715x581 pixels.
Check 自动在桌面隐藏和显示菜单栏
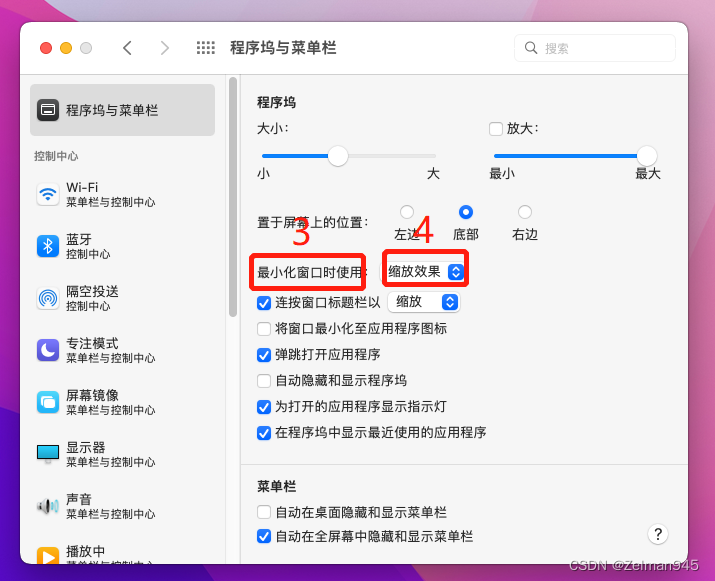click(264, 512)
